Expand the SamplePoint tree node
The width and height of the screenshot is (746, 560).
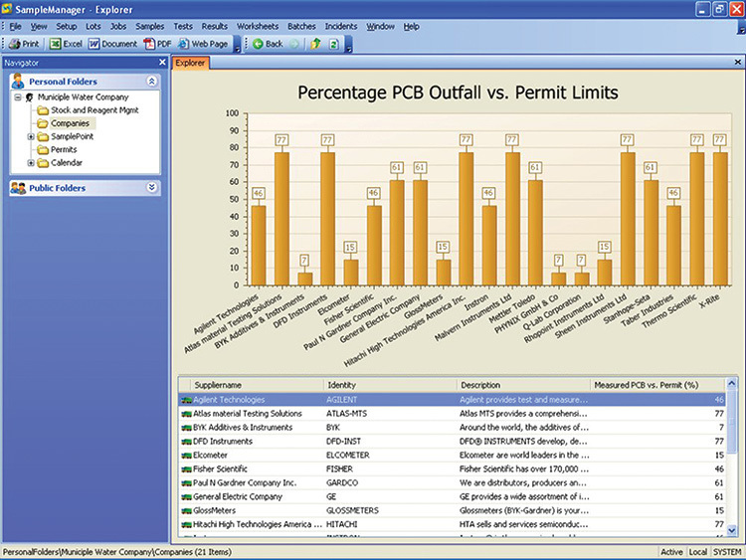pos(31,136)
